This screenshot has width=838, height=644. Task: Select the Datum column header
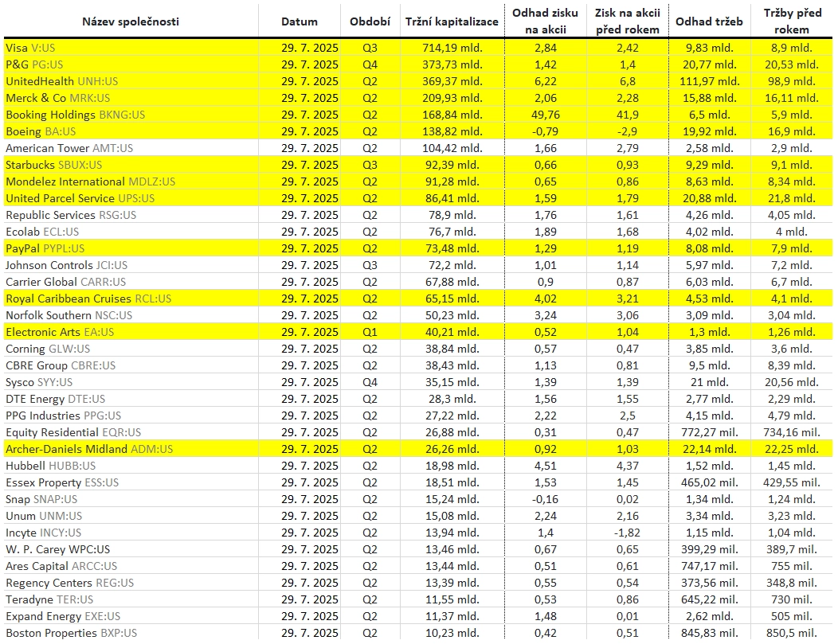coord(300,22)
